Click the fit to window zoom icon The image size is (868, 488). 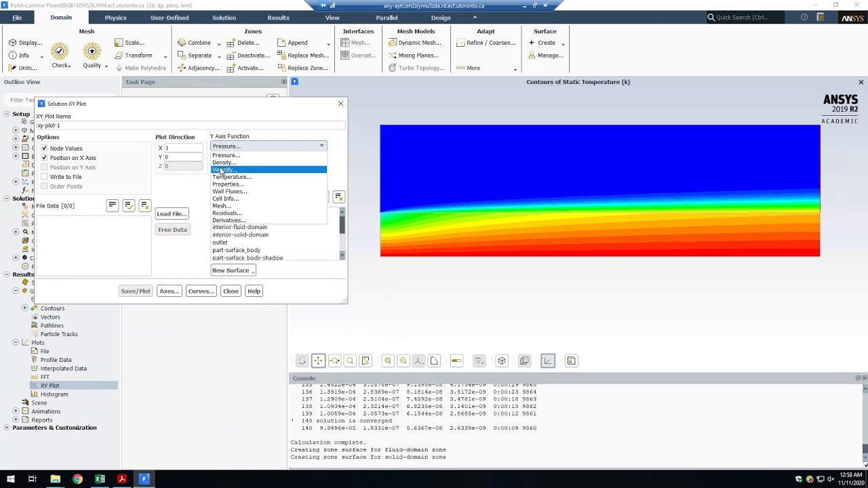point(388,361)
